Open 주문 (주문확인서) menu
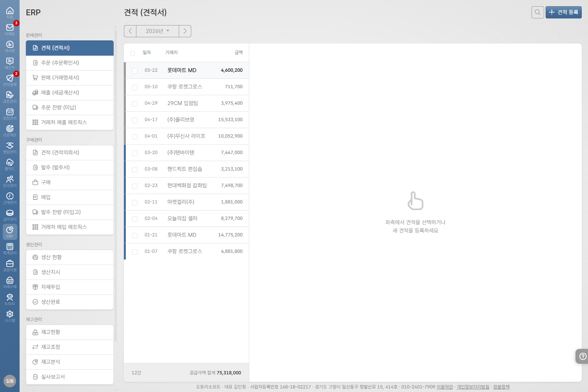 pos(70,63)
